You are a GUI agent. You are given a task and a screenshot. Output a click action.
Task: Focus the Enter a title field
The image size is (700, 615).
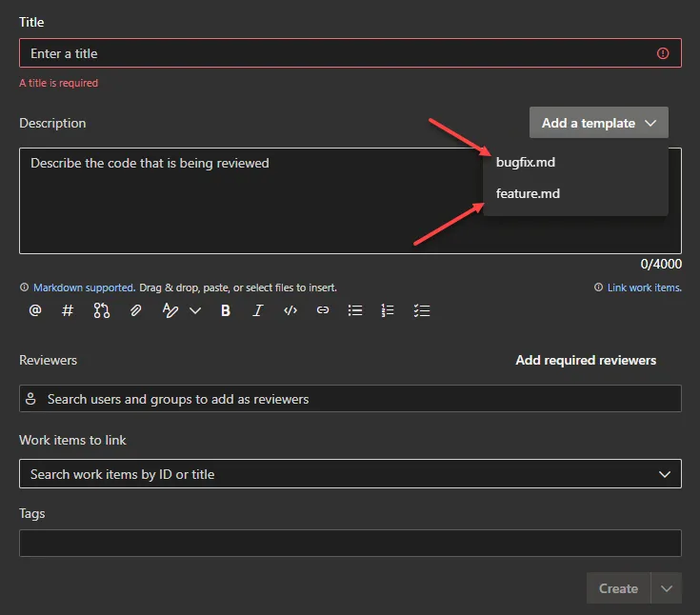(x=350, y=53)
